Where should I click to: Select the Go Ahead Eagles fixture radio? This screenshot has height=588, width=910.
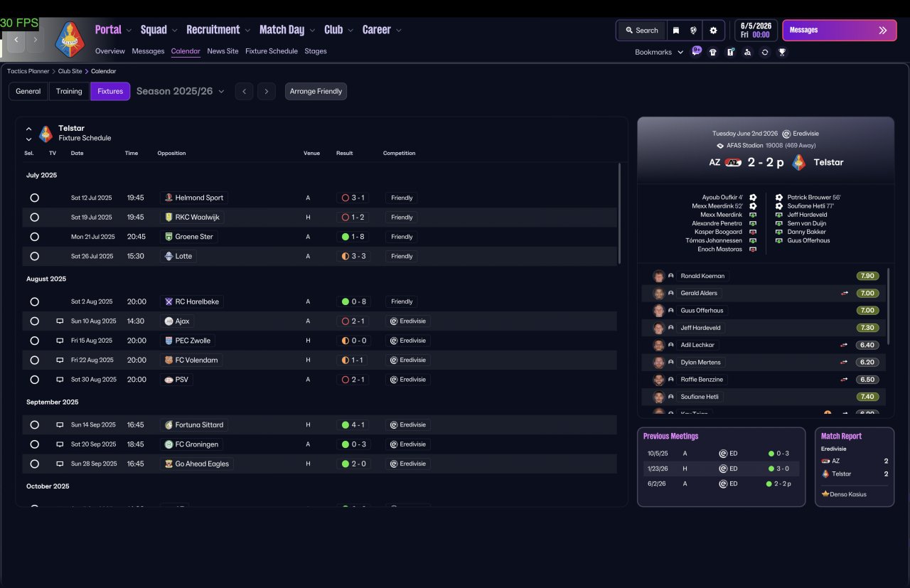point(34,464)
